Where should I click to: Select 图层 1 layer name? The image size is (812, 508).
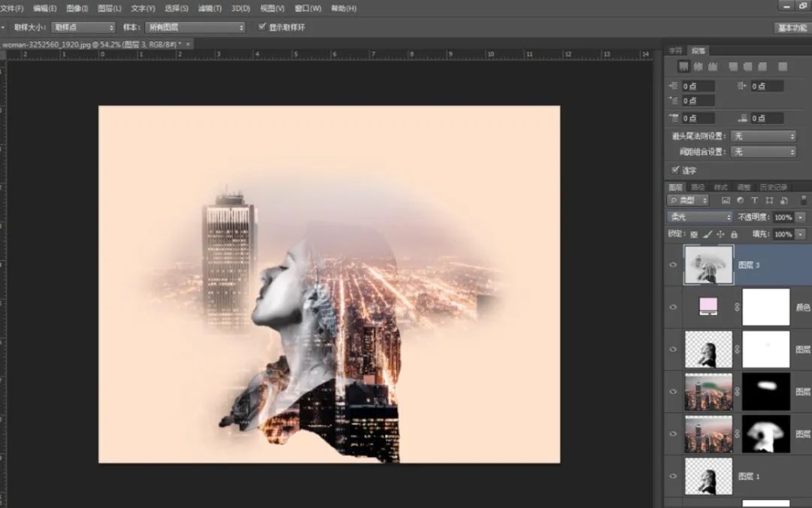[x=749, y=476]
